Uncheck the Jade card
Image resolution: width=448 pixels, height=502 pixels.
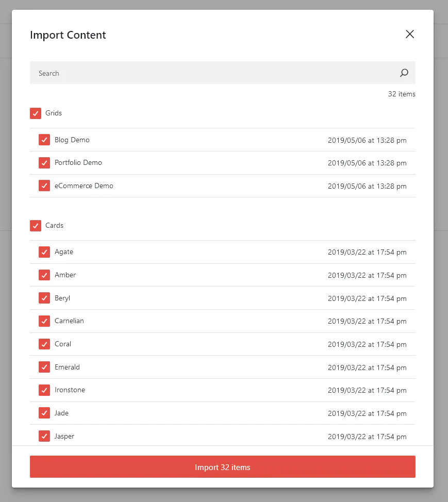point(44,413)
